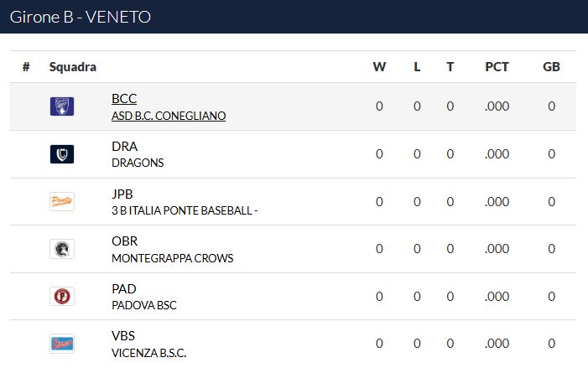
Task: Click the Girone B - VENETO heading
Action: point(81,17)
